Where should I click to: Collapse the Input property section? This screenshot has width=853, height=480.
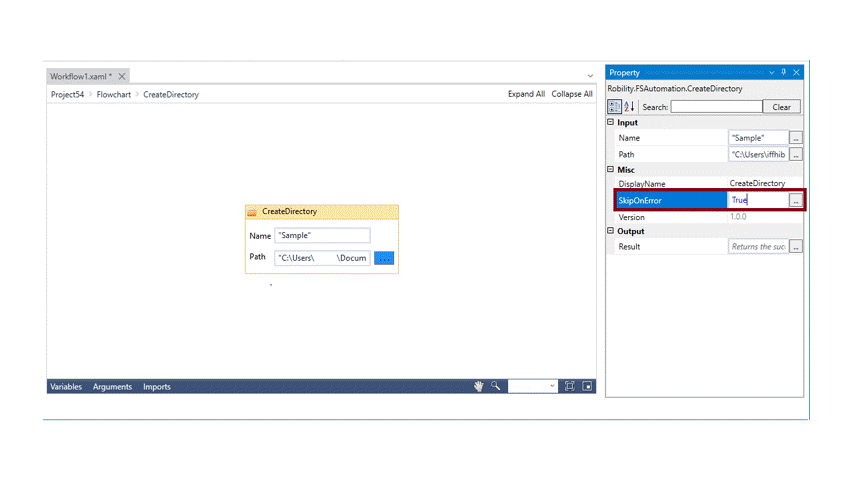(611, 123)
